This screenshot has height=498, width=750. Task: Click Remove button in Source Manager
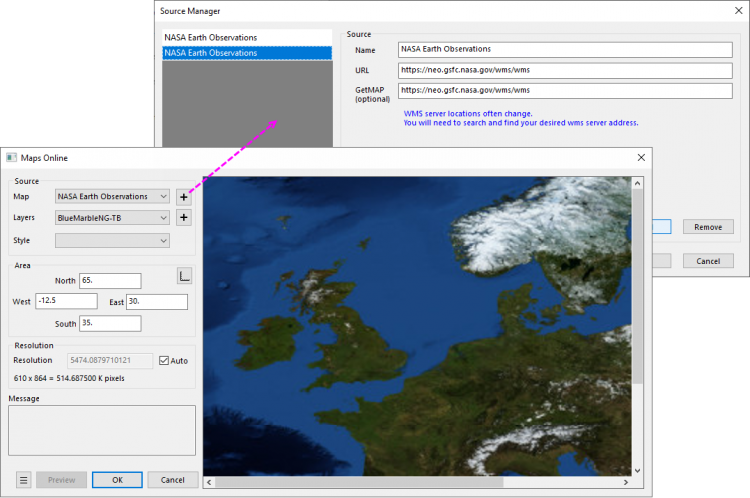pyautogui.click(x=708, y=227)
